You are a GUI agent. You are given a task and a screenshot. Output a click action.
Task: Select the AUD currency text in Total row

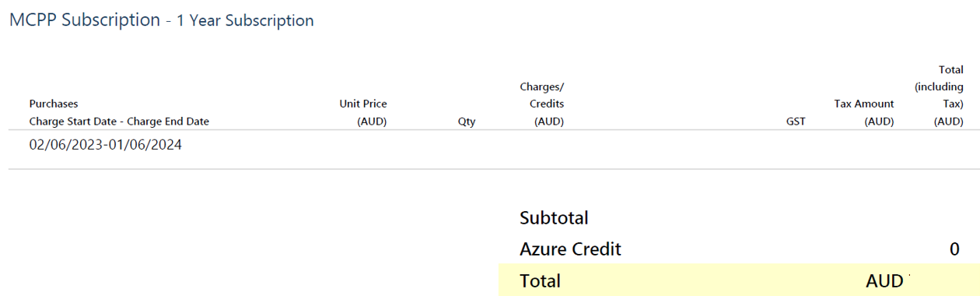884,281
